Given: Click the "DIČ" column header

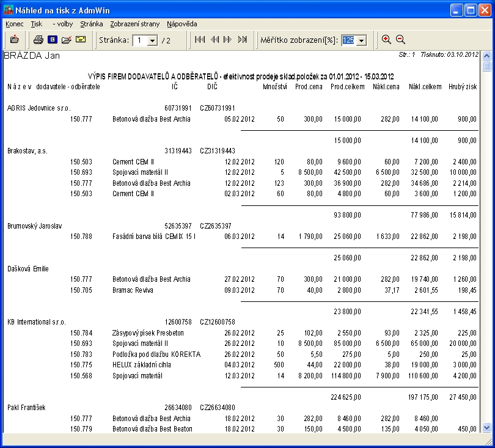Looking at the screenshot, I should [x=212, y=87].
